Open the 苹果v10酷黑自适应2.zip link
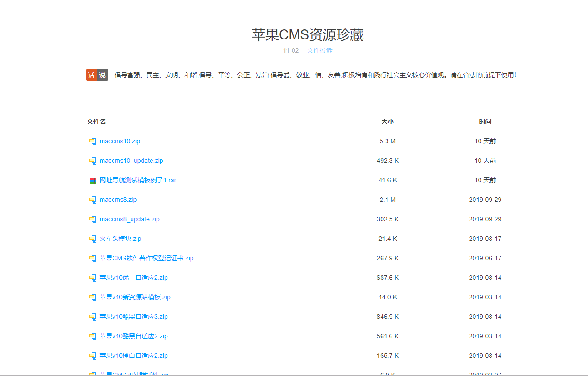588x376 pixels. 133,336
